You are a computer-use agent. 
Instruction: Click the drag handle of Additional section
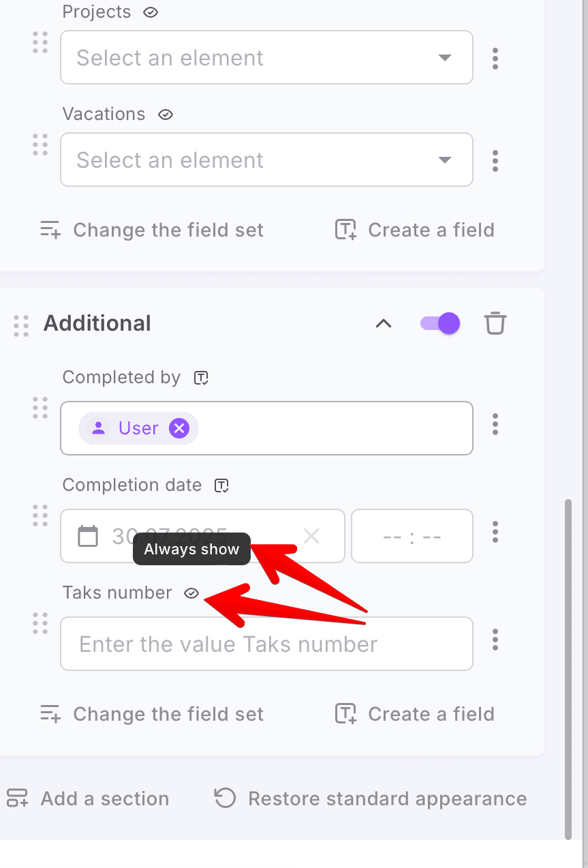tap(21, 325)
